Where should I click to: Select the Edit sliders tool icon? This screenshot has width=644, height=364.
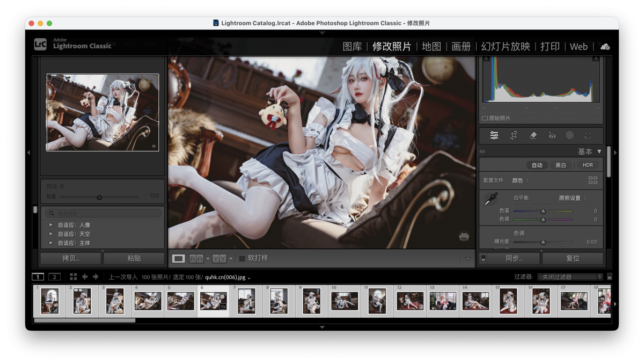pos(494,135)
